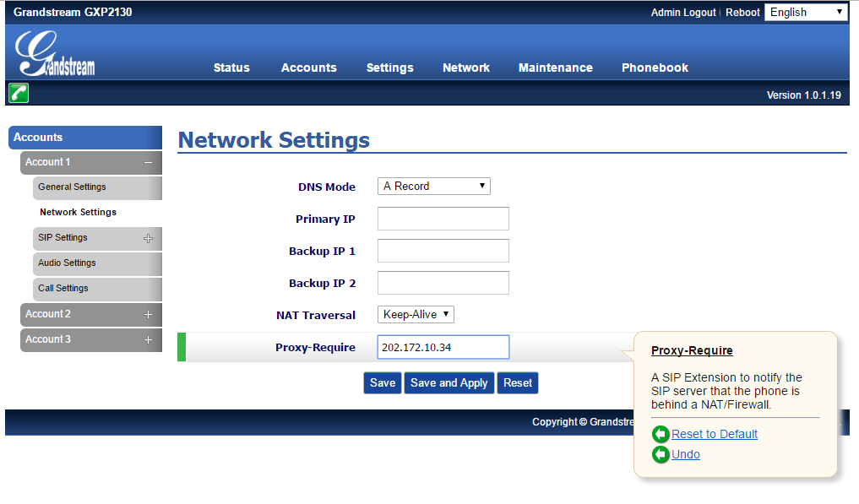The width and height of the screenshot is (859, 504).
Task: Click Admin Logout
Action: pyautogui.click(x=682, y=12)
